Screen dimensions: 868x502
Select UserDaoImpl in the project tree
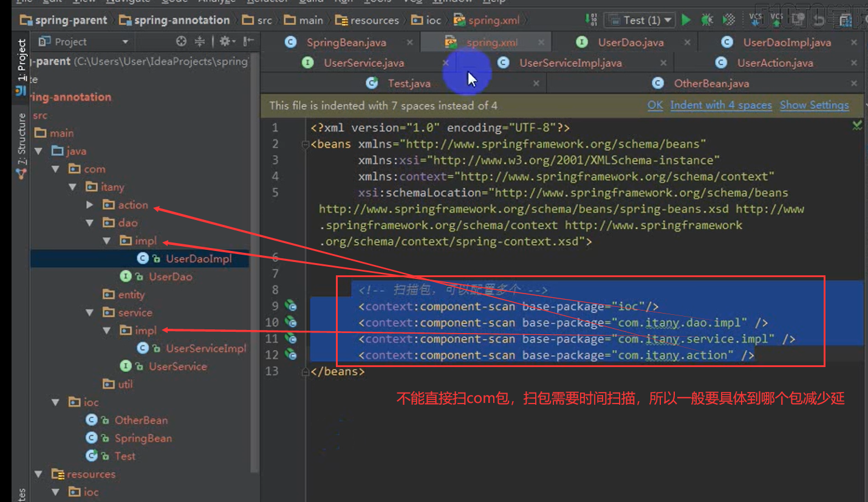[199, 259]
